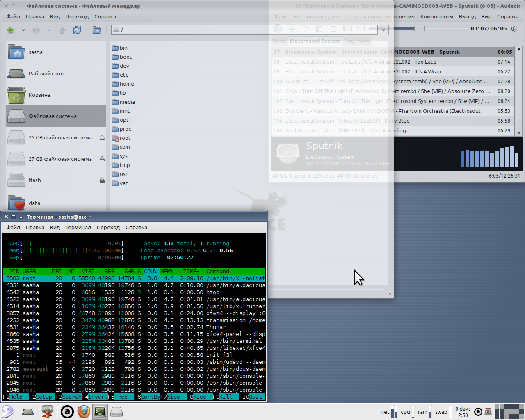
Task: Open the data bookmark in sidebar
Action: (56, 203)
